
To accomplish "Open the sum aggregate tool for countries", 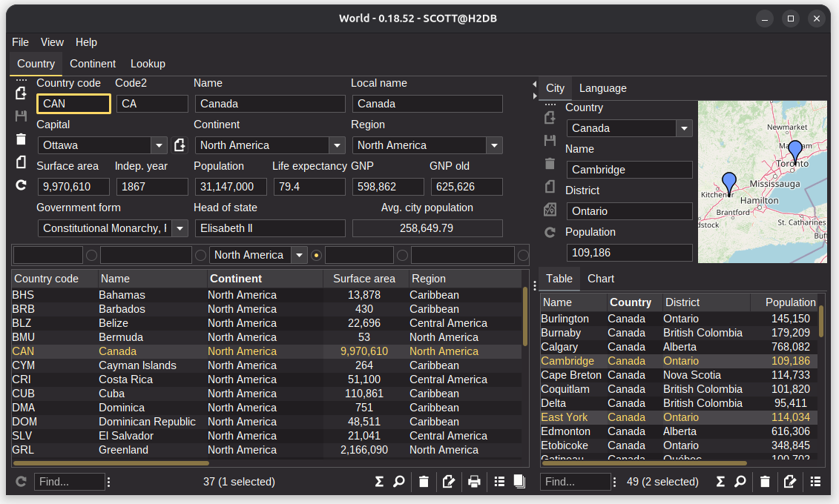I will click(379, 481).
